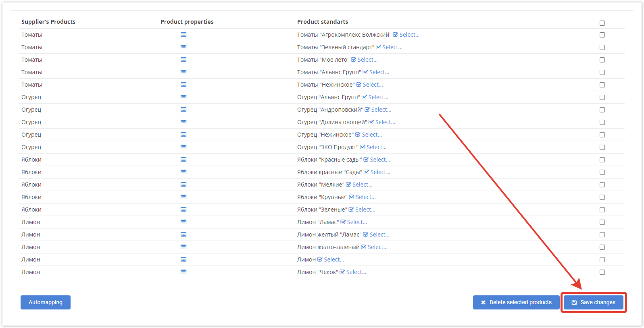The height and width of the screenshot is (328, 644).
Task: Open properties icon for Огурец "Андроповский" row
Action: click(x=183, y=110)
